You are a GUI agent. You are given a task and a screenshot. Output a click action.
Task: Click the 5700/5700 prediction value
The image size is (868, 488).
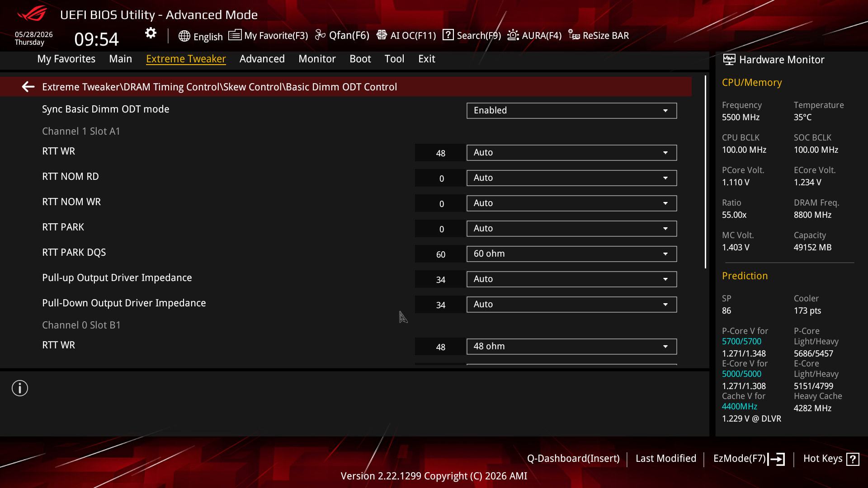pyautogui.click(x=741, y=342)
